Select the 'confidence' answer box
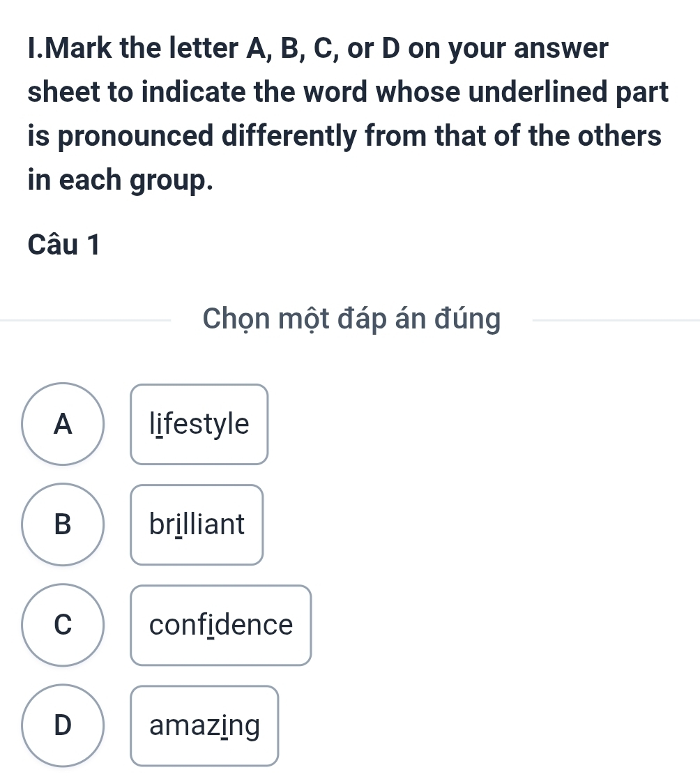700x779 pixels. 220,625
